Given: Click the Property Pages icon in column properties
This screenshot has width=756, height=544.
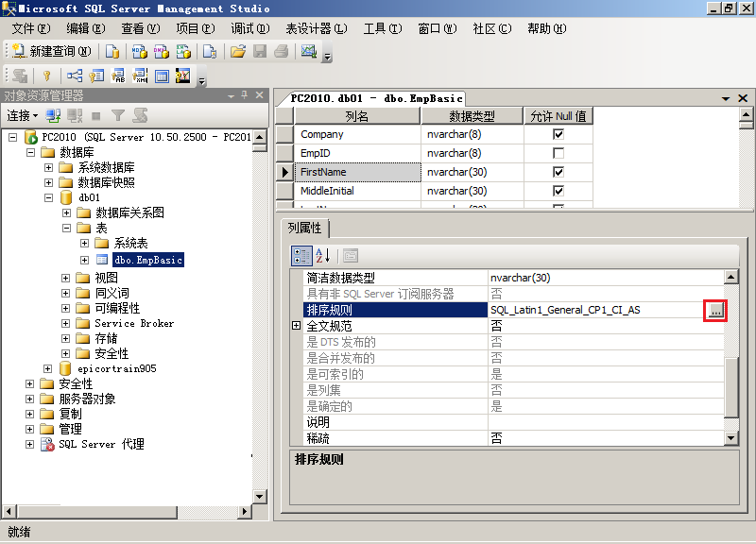Looking at the screenshot, I should point(351,255).
